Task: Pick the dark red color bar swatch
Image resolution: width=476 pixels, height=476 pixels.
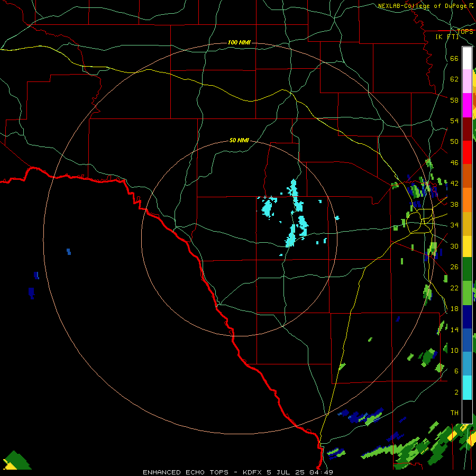Action: (467, 129)
